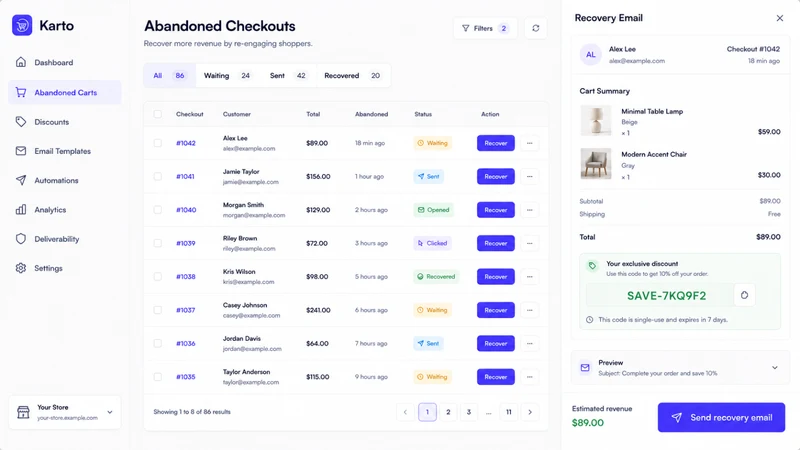The height and width of the screenshot is (450, 800).
Task: Select Abandoned Carts cart icon in sidebar
Action: (21, 92)
